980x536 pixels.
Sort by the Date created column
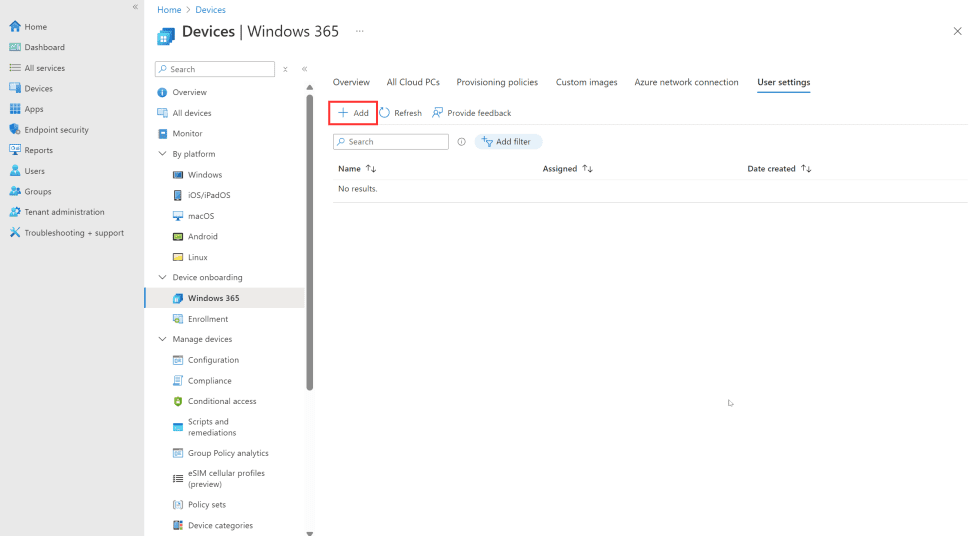[x=779, y=169]
